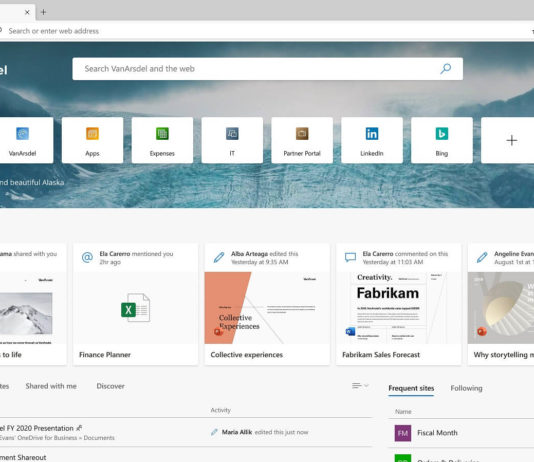
Task: Click the Ela Carerro commented on this text
Action: tap(405, 254)
